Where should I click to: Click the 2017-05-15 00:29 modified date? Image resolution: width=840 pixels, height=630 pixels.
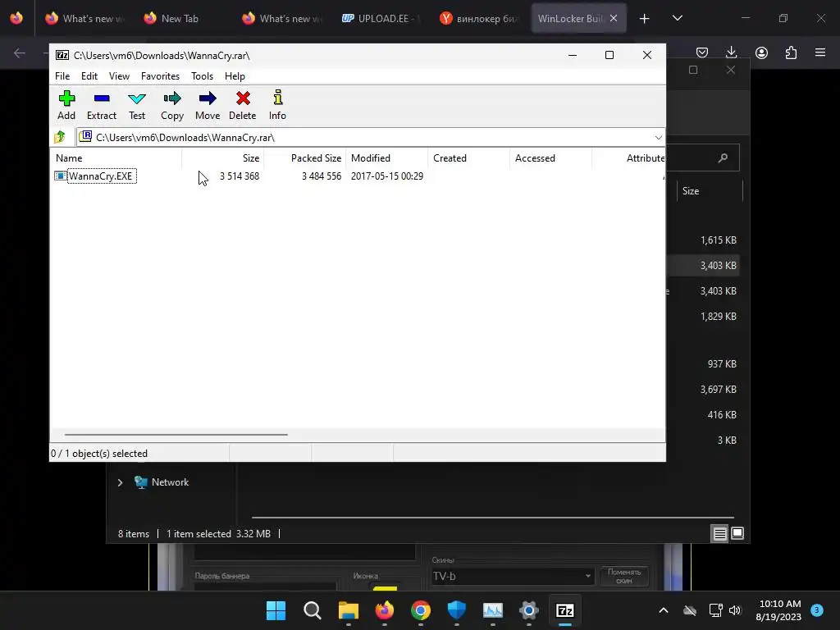click(387, 176)
